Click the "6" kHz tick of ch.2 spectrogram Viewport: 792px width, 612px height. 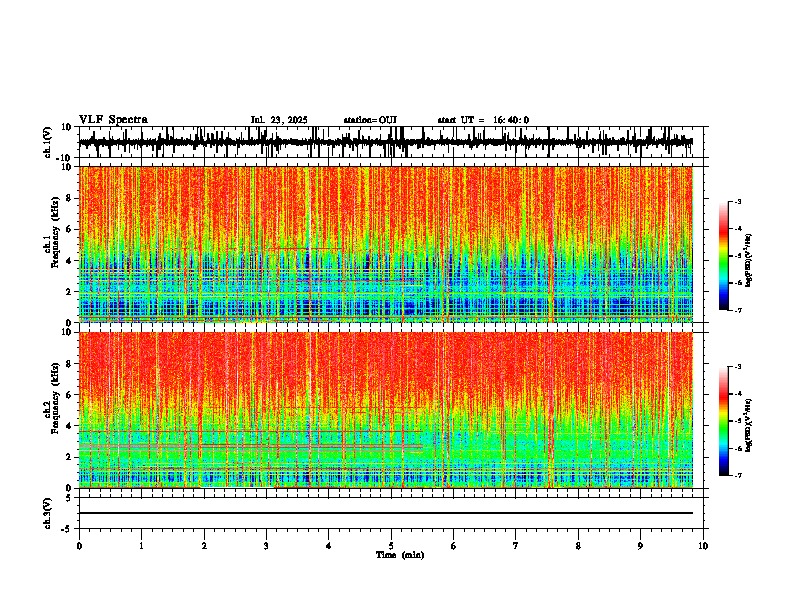69,395
